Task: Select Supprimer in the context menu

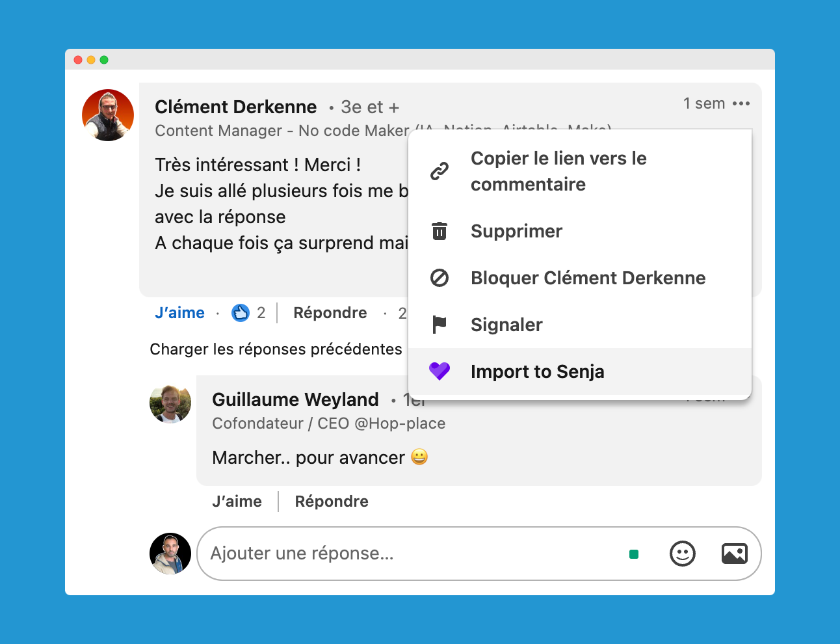Action: click(x=580, y=231)
